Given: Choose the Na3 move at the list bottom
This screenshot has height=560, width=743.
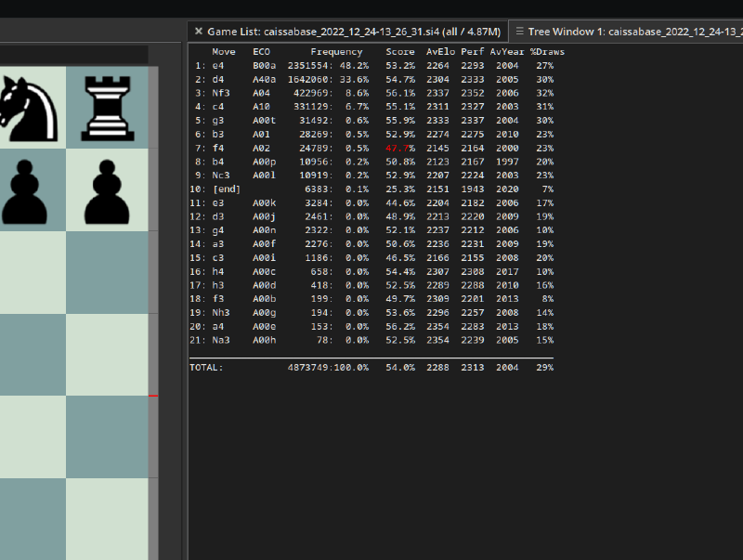Looking at the screenshot, I should pyautogui.click(x=221, y=340).
